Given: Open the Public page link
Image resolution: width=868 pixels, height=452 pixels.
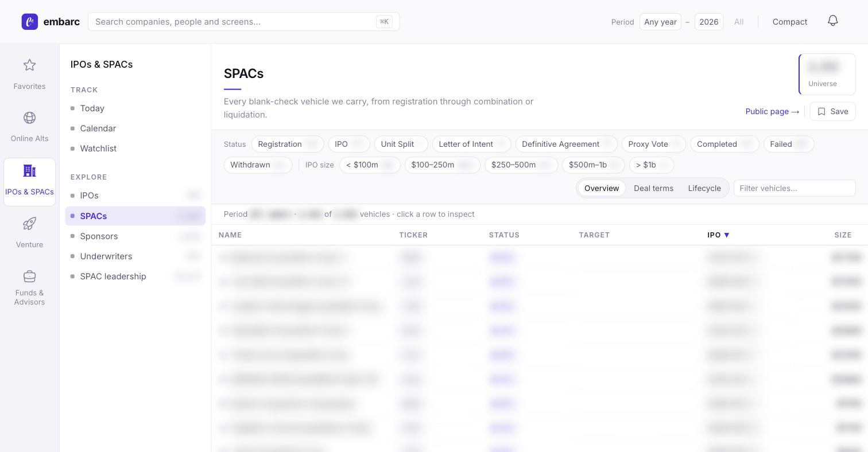Looking at the screenshot, I should pos(772,111).
